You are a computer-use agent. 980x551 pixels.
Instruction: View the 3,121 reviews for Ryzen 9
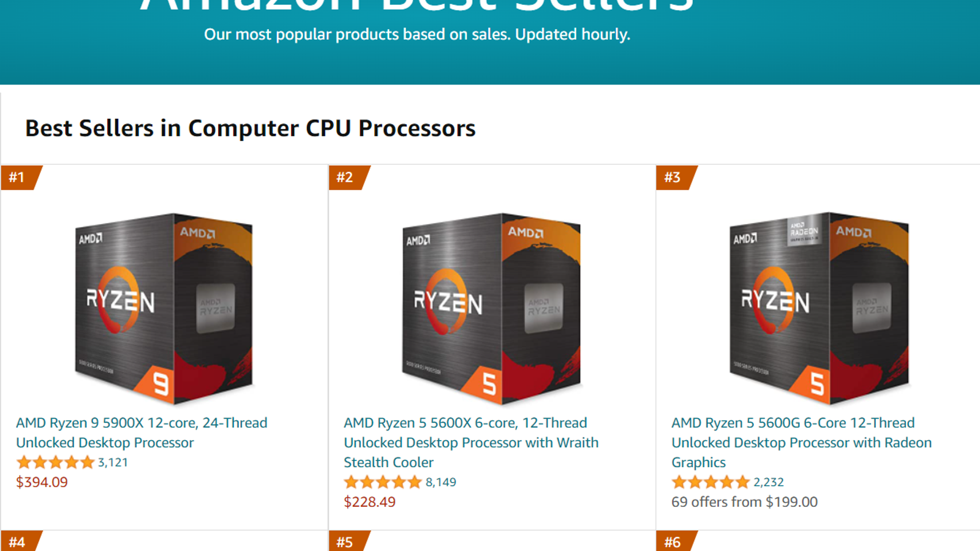pyautogui.click(x=113, y=462)
